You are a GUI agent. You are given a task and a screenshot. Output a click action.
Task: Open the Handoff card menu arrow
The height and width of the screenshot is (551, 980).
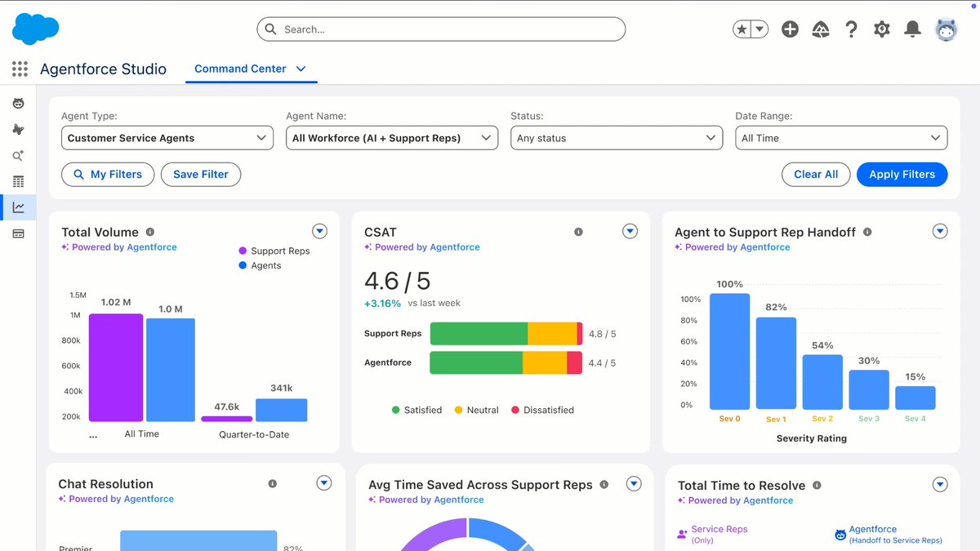pyautogui.click(x=940, y=231)
